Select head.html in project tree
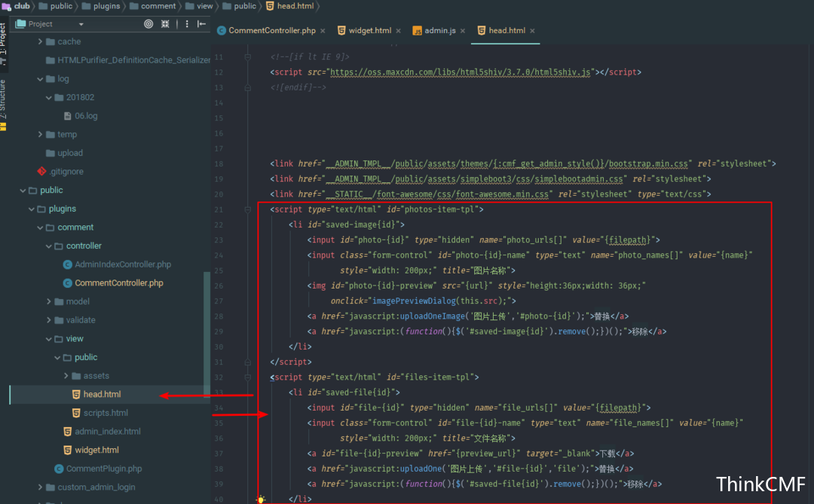The height and width of the screenshot is (504, 814). click(x=96, y=395)
